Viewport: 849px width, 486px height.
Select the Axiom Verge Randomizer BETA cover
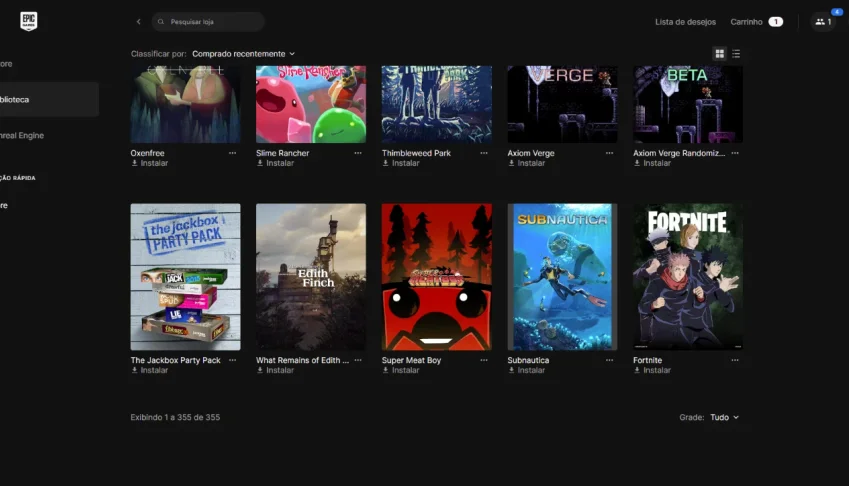point(688,104)
